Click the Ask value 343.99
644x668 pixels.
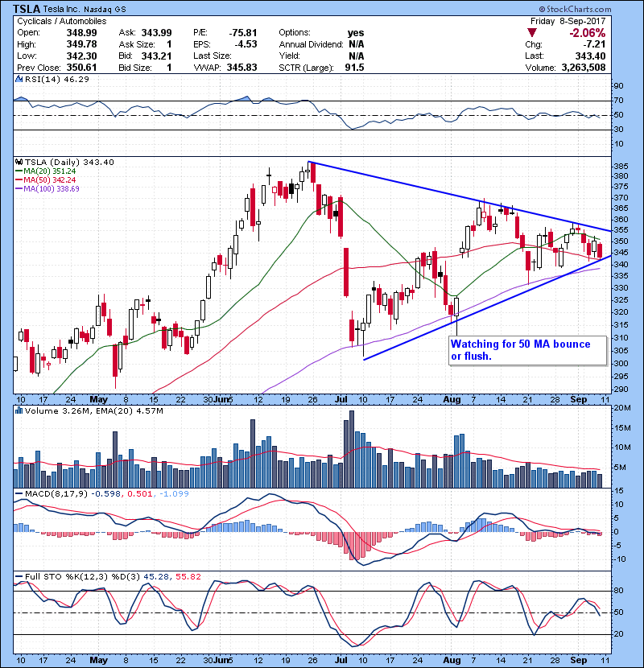[x=156, y=33]
